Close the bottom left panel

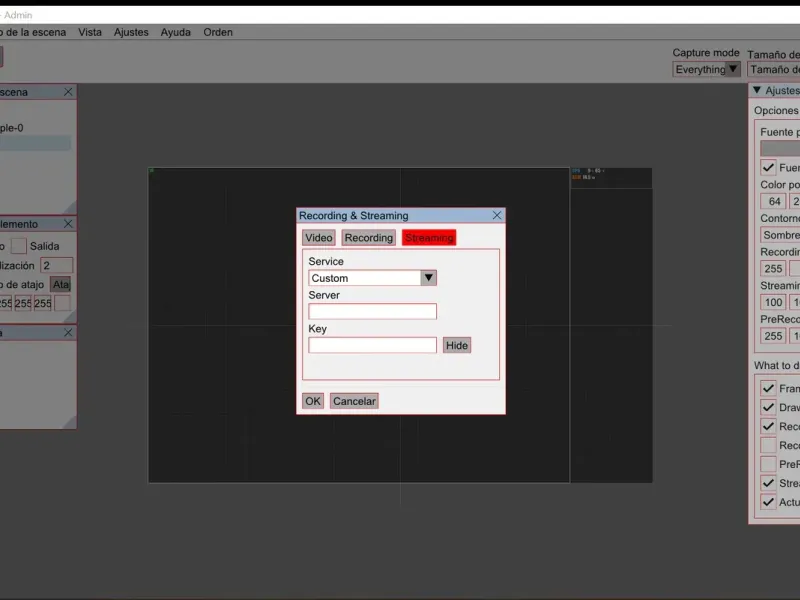point(68,333)
